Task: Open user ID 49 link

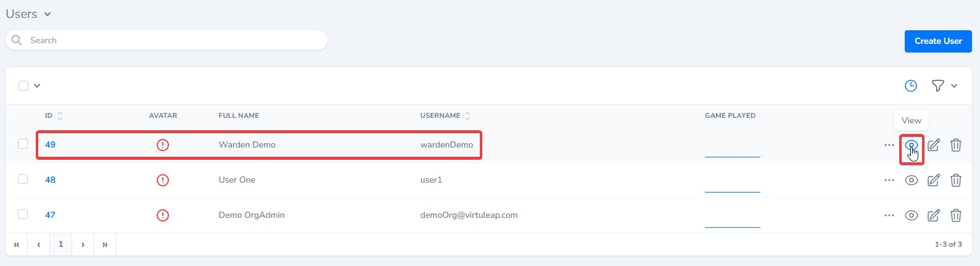Action: click(50, 144)
